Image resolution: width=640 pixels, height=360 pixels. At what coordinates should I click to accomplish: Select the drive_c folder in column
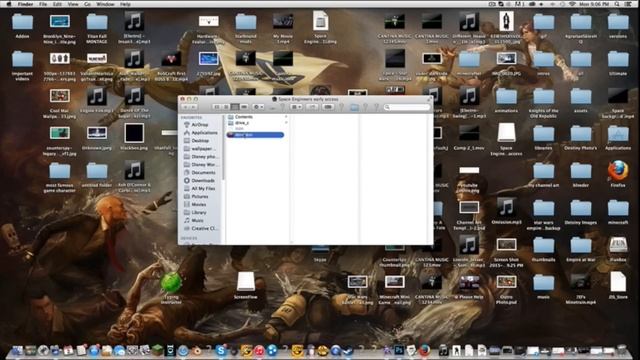(x=242, y=122)
